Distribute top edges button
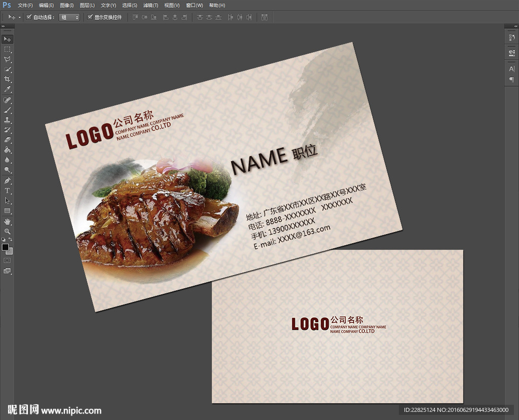The height and width of the screenshot is (420, 519). point(200,17)
